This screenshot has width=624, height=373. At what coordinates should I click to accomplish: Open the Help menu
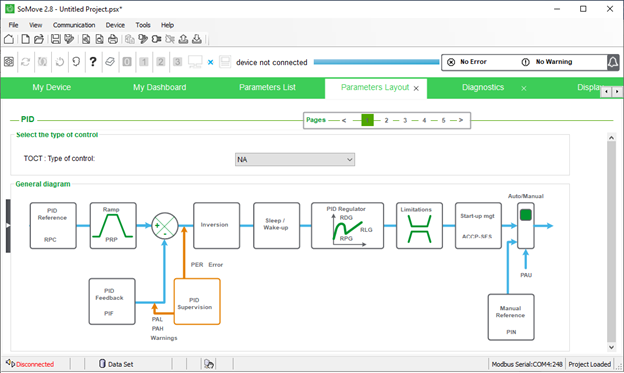coord(167,25)
